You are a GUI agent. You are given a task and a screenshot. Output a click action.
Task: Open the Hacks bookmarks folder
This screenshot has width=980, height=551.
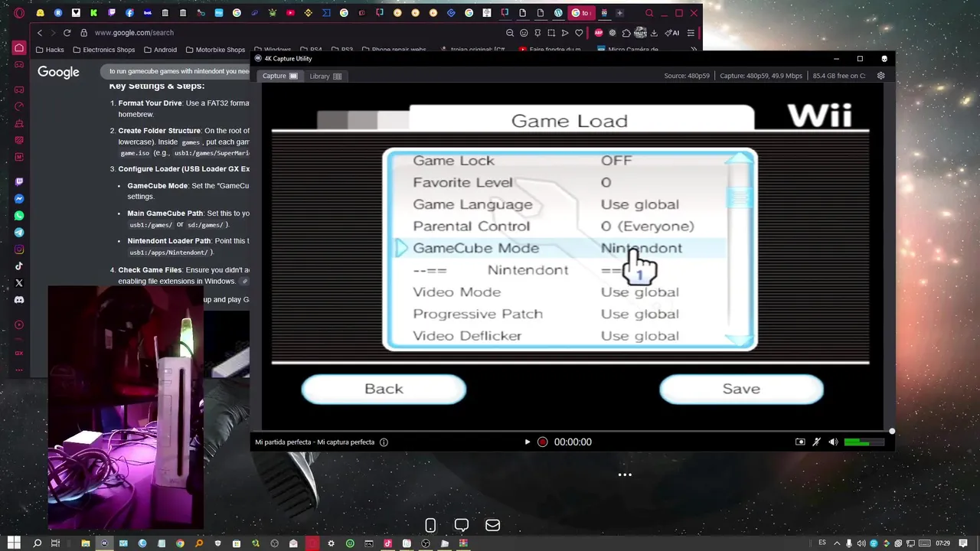click(x=50, y=50)
